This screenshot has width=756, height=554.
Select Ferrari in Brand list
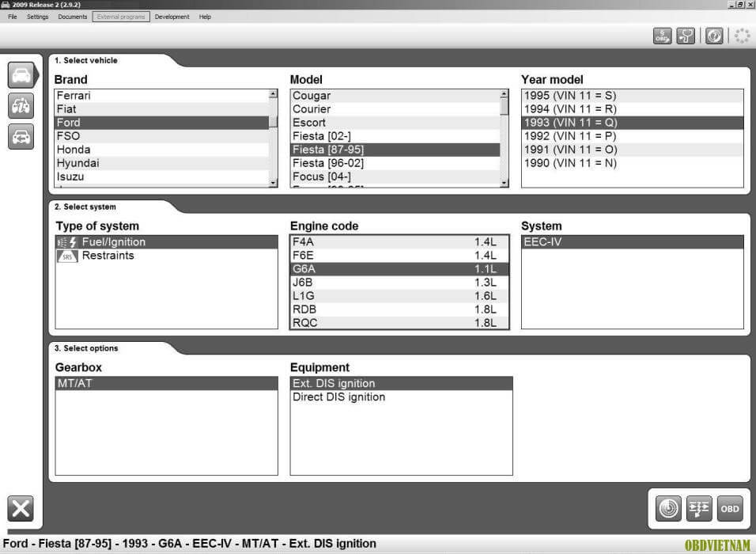point(162,96)
